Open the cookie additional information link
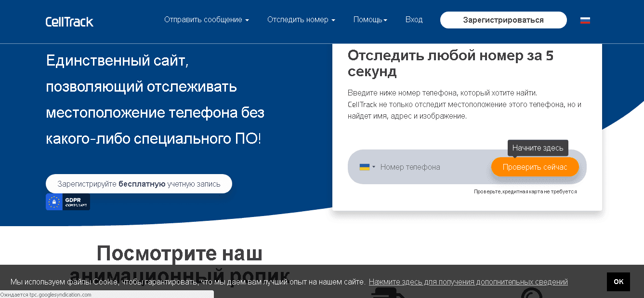 [x=468, y=282]
